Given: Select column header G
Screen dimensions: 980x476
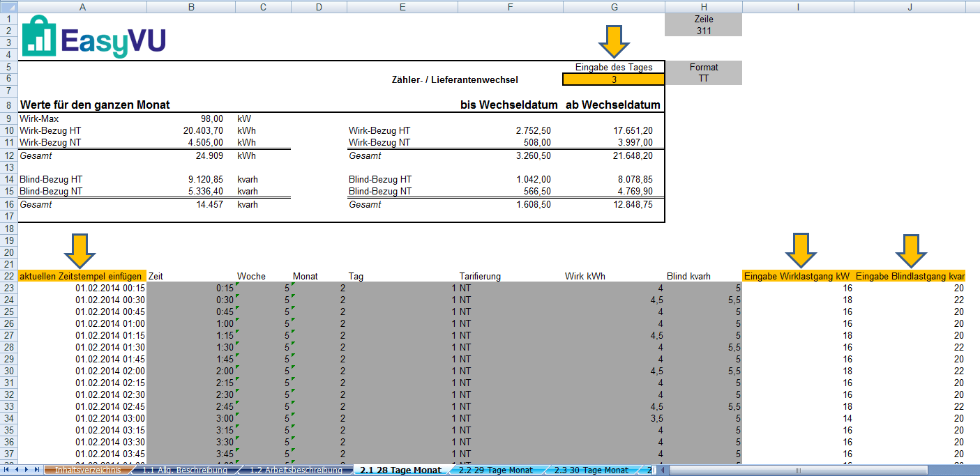Looking at the screenshot, I should click(x=614, y=7).
